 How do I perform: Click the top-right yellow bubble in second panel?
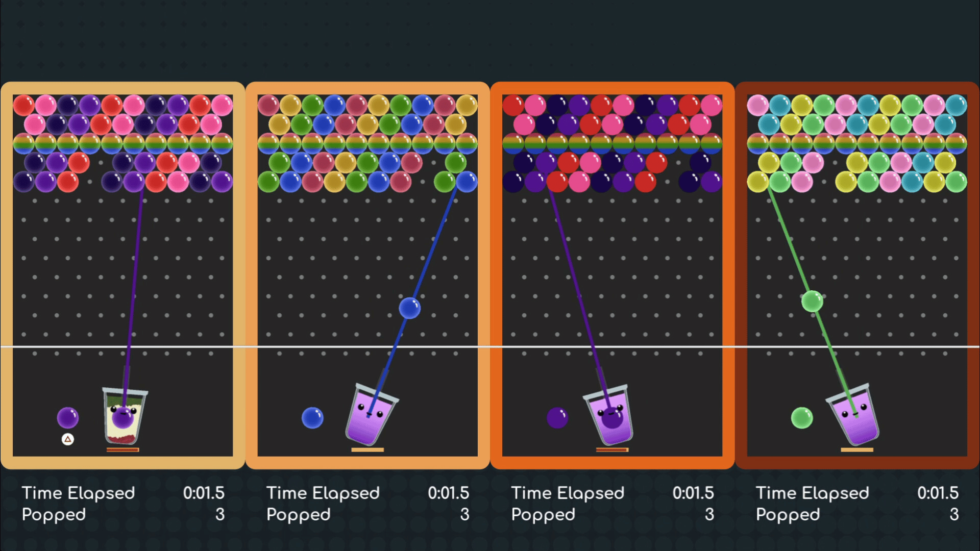467,105
